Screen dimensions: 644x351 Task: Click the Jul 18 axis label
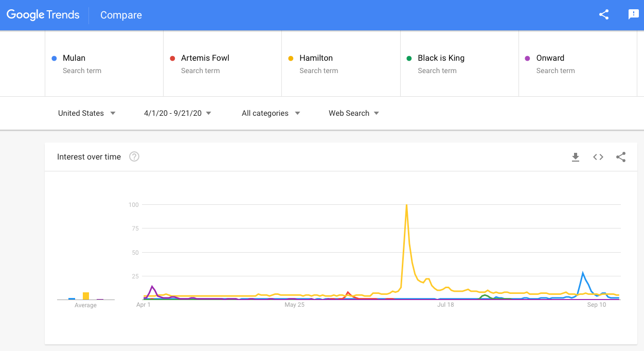445,305
